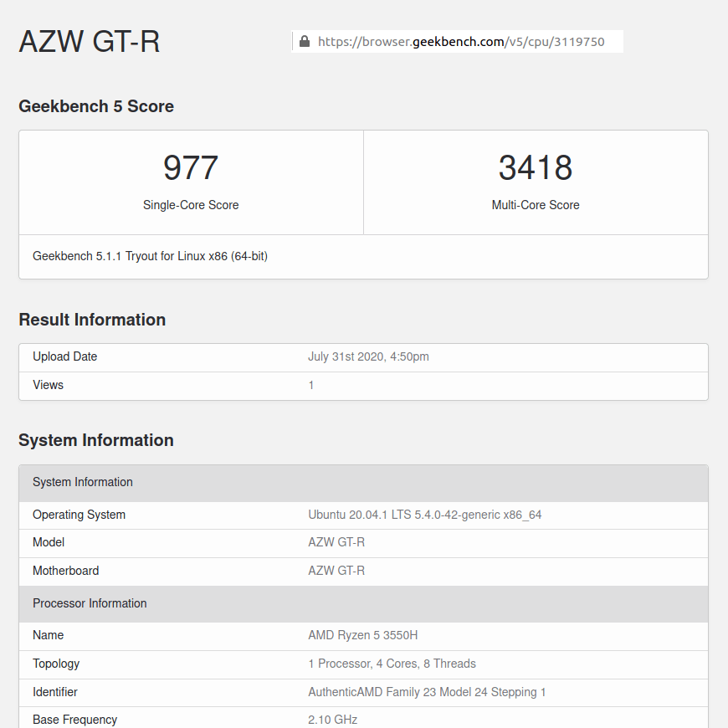Click the Model row label
The image size is (728, 728).
click(x=49, y=542)
